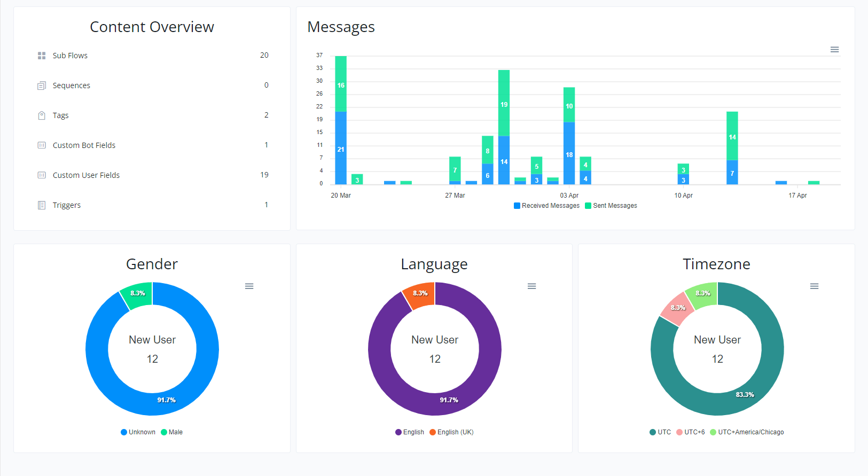The width and height of the screenshot is (868, 476).
Task: Open the Custom User Fields row
Action: click(x=152, y=175)
